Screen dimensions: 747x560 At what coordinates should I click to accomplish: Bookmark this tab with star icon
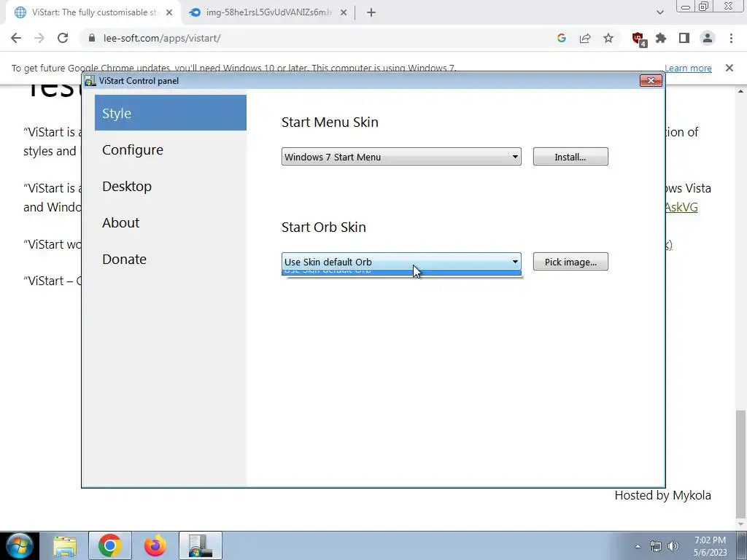pyautogui.click(x=608, y=38)
